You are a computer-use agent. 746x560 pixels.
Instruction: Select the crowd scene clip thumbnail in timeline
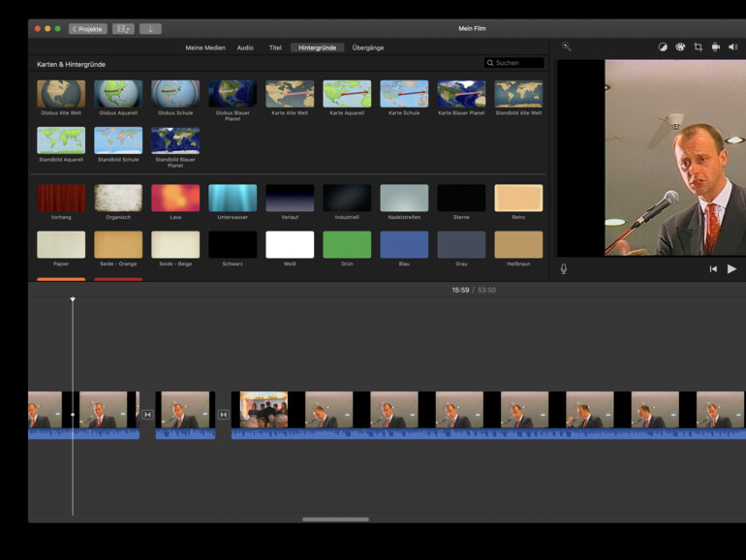[x=264, y=410]
